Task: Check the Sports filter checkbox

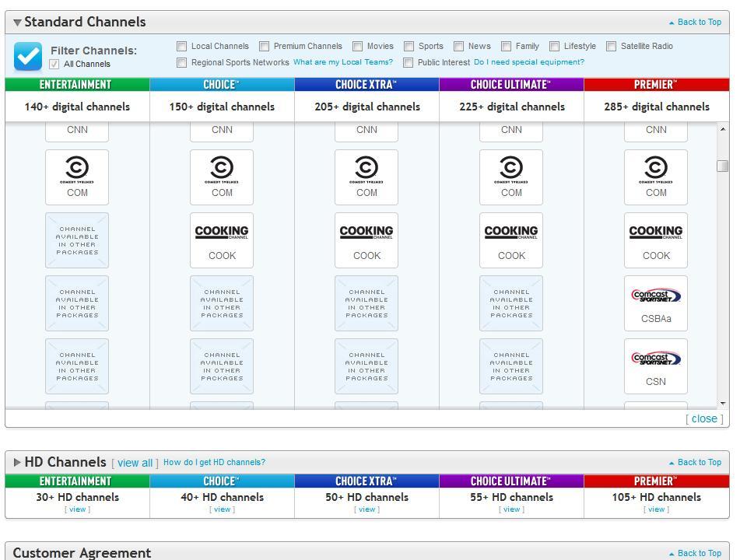Action: pos(409,46)
